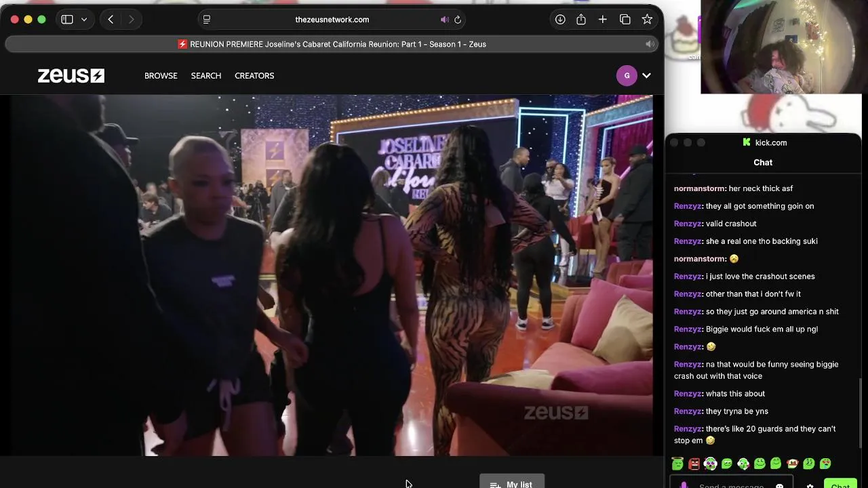Select the heart-eyes drooling emote

click(825, 464)
